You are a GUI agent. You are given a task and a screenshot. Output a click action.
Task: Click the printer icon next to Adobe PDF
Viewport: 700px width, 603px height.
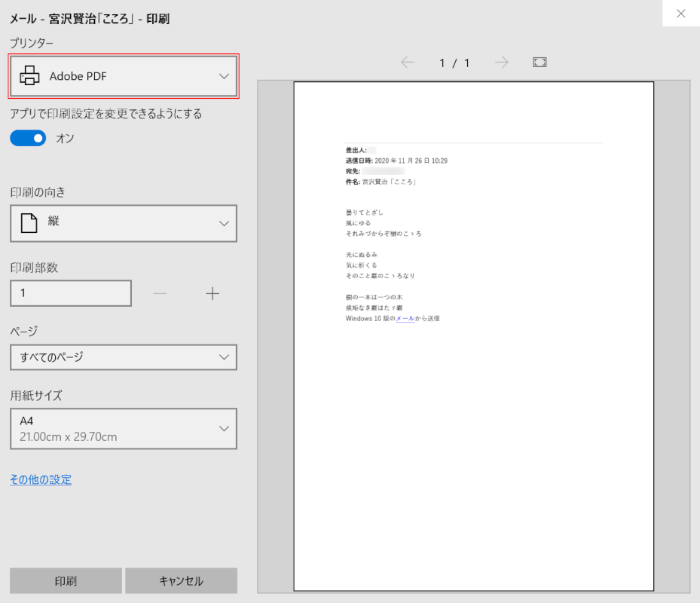(29, 76)
